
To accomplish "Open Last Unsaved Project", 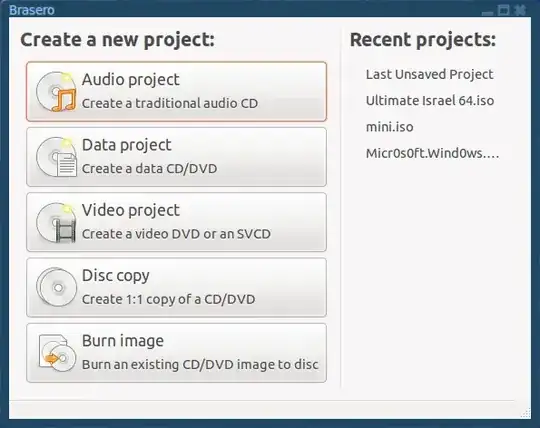I will pos(429,74).
